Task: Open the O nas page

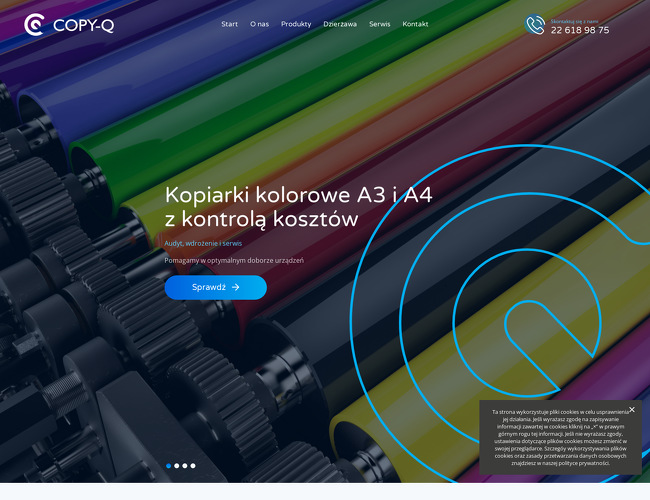Action: click(x=260, y=24)
